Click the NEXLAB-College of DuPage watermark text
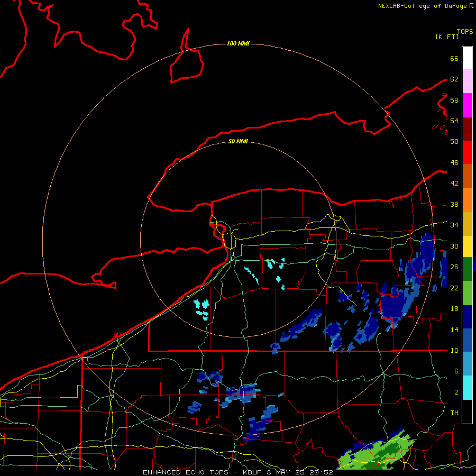The height and width of the screenshot is (476, 476). tap(425, 6)
